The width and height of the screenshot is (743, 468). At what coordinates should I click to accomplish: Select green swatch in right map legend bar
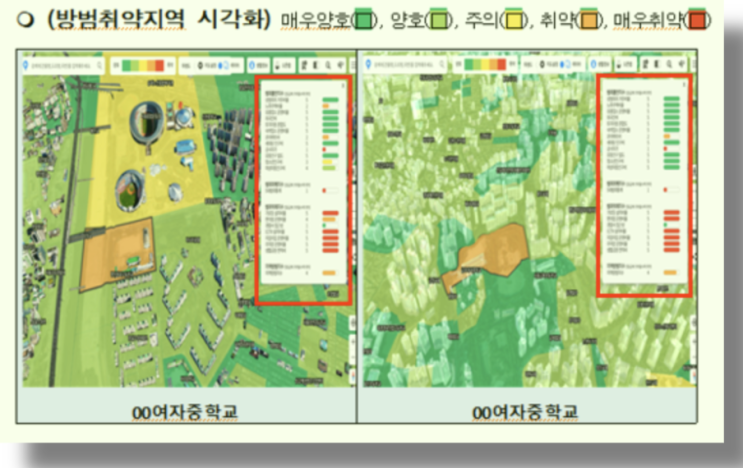(469, 64)
